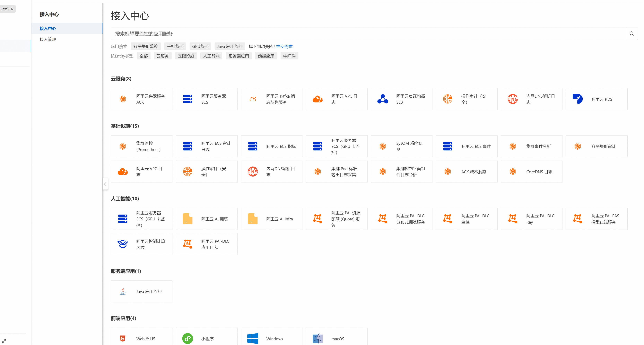The width and height of the screenshot is (644, 345).
Task: Click the macOS Finder icon
Action: (x=318, y=339)
